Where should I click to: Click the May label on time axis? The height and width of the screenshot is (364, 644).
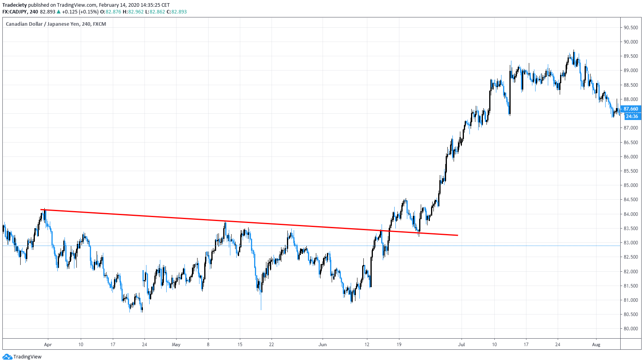pyautogui.click(x=176, y=345)
